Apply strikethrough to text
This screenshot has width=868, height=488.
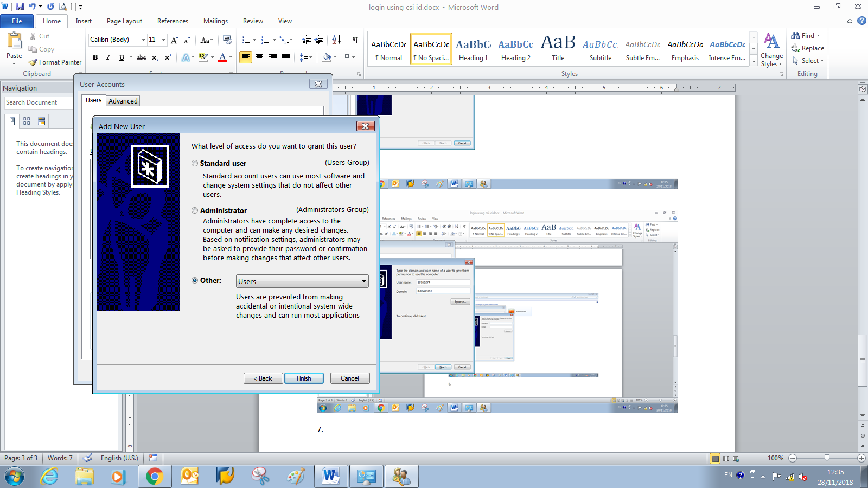tap(141, 57)
